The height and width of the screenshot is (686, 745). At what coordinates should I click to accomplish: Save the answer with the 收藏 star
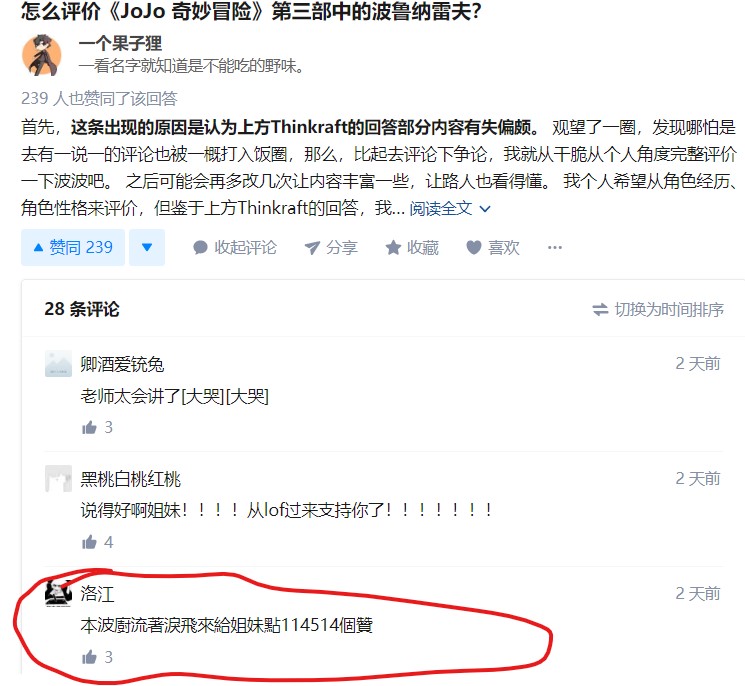click(412, 248)
